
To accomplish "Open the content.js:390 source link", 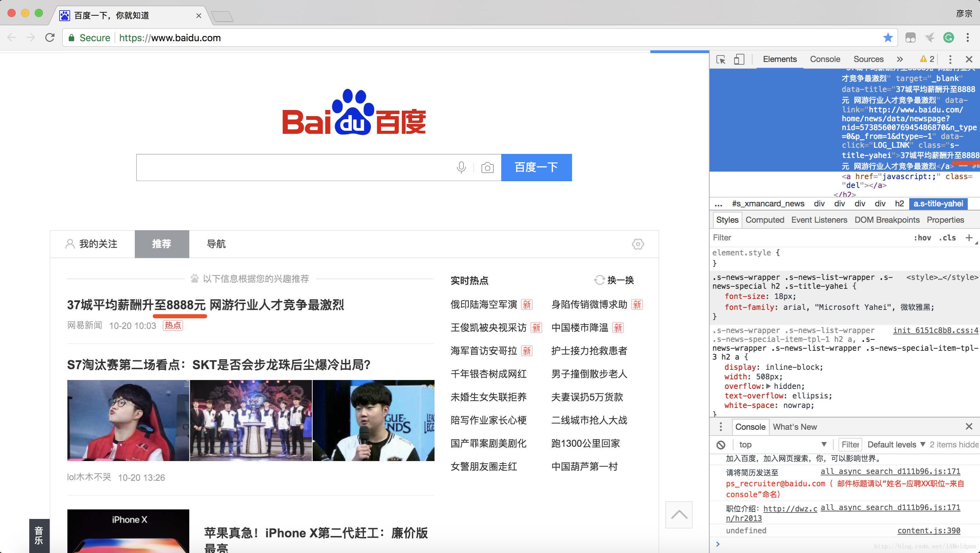I will [x=928, y=531].
